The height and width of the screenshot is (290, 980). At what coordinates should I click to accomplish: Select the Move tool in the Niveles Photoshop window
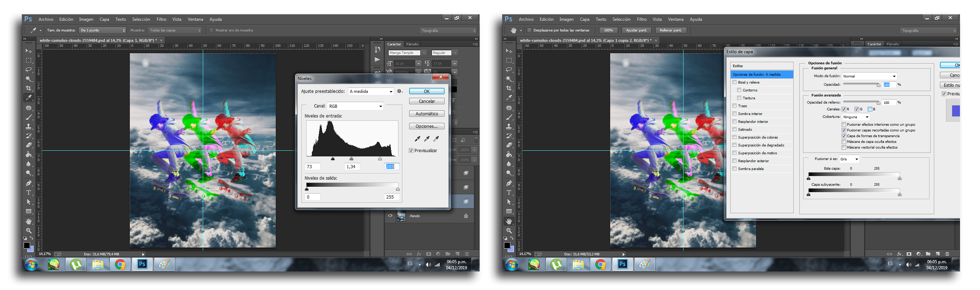[x=29, y=51]
